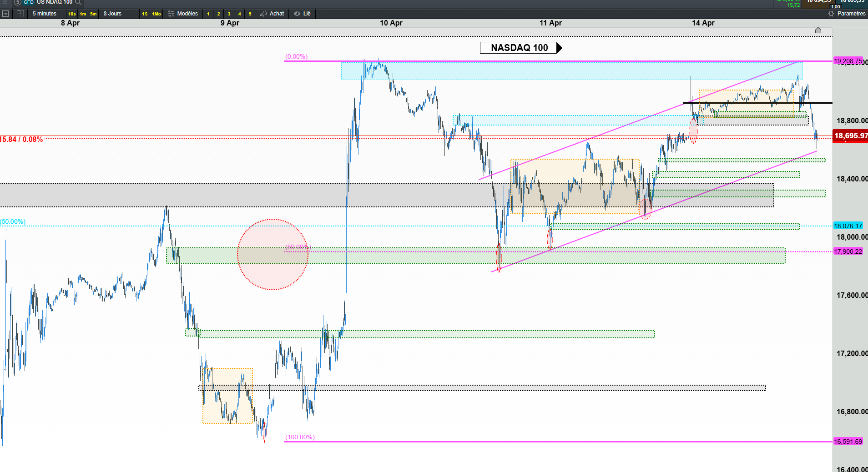868x472 pixels.
Task: Load template number 5
Action: click(x=250, y=14)
